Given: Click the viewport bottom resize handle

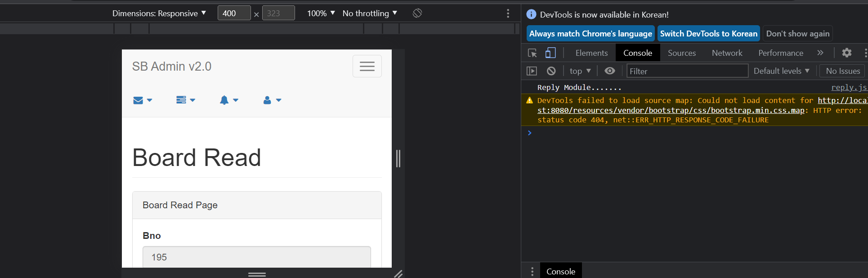Looking at the screenshot, I should point(257,274).
